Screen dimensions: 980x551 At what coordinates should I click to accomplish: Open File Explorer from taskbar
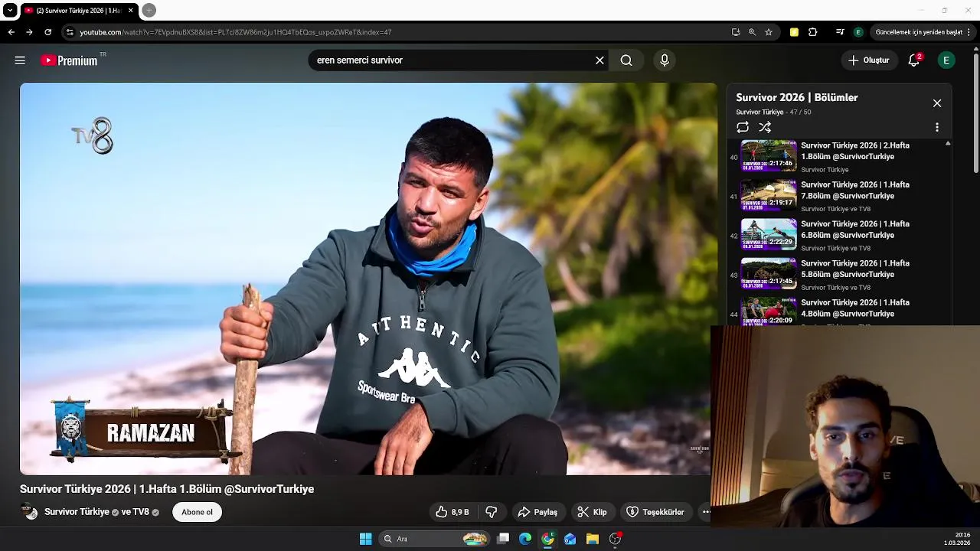pos(593,539)
